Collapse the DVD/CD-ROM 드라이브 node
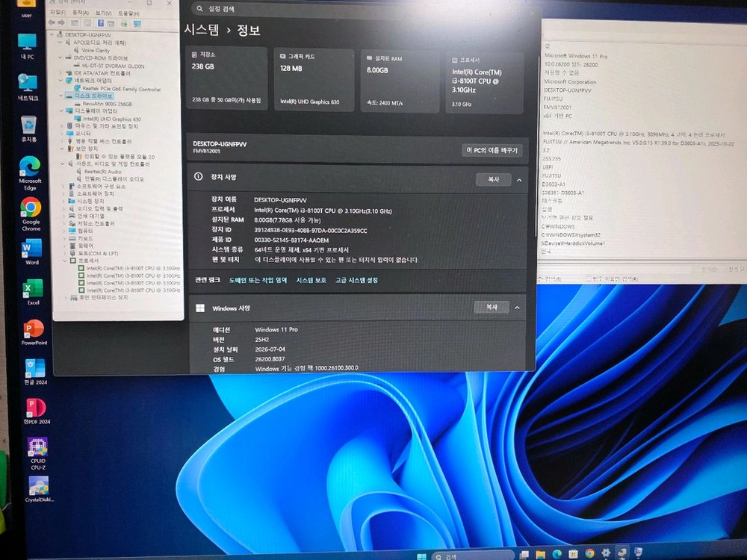747x560 pixels. [x=61, y=57]
